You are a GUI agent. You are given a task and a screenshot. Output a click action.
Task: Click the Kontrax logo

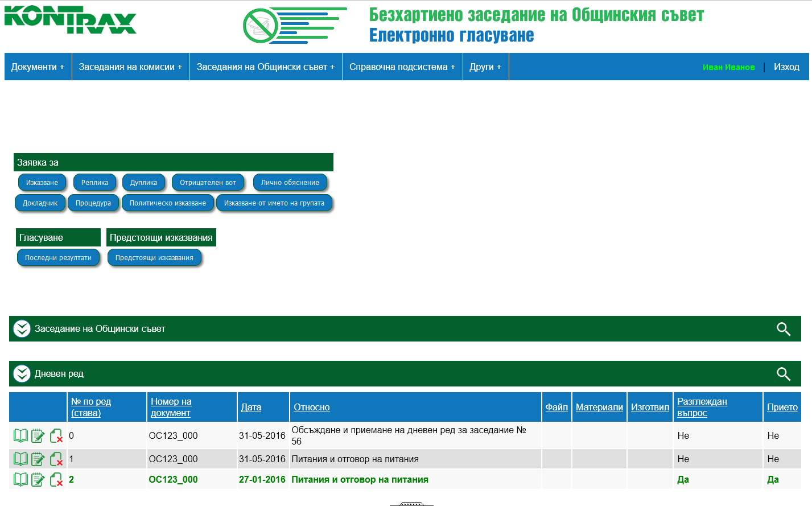(71, 20)
